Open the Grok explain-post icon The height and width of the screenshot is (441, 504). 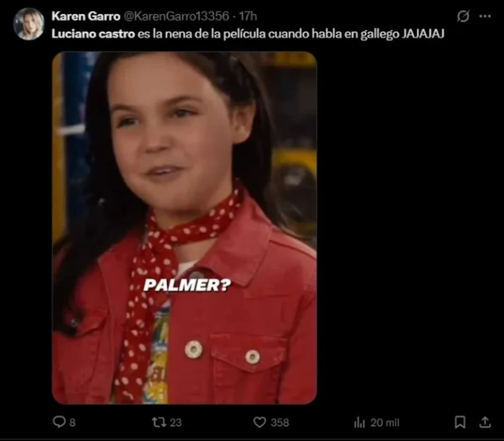(463, 16)
